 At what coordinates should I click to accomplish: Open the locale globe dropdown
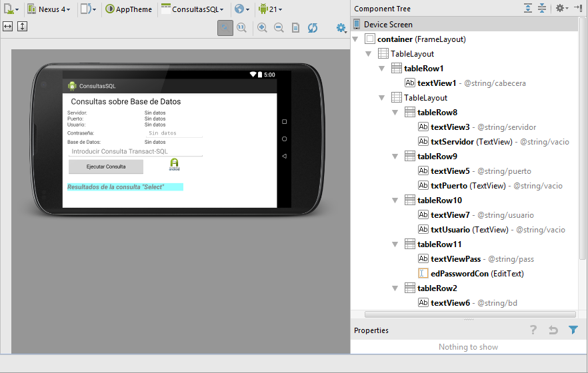tap(242, 9)
